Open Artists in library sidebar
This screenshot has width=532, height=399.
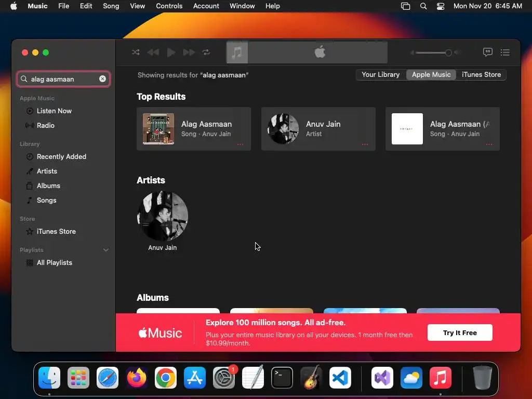(47, 171)
